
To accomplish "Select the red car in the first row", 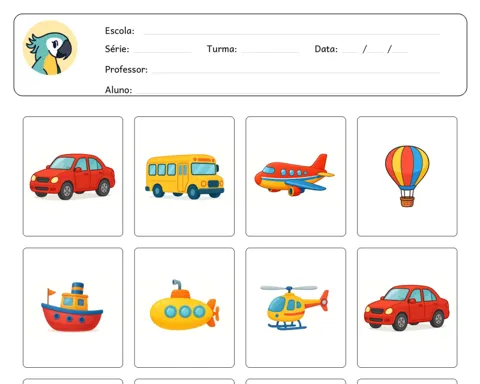I will pos(73,176).
